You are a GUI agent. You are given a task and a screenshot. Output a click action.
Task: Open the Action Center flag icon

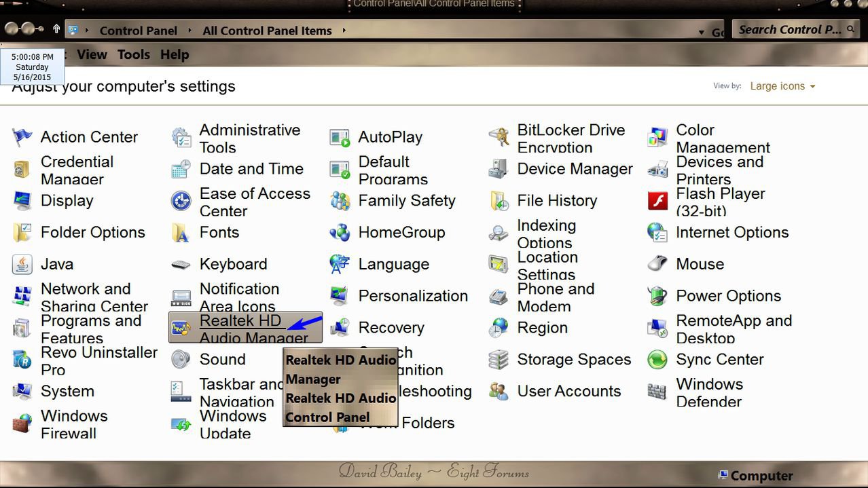[x=22, y=137]
